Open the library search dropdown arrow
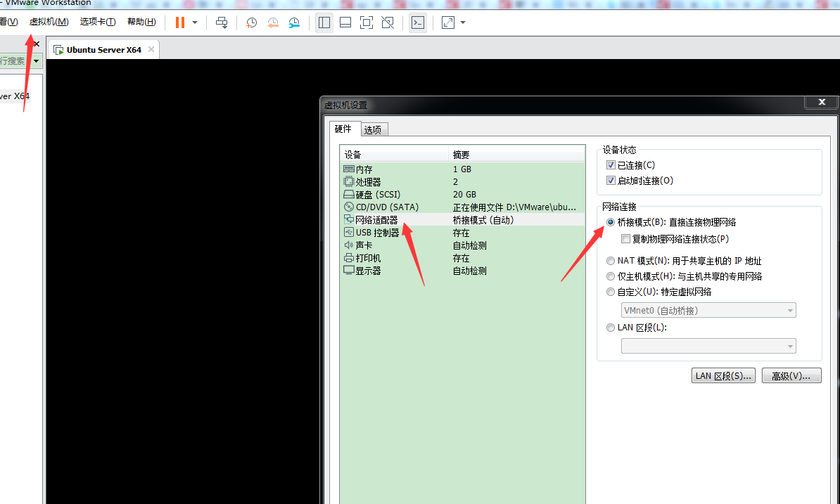The image size is (840, 504). (x=36, y=61)
